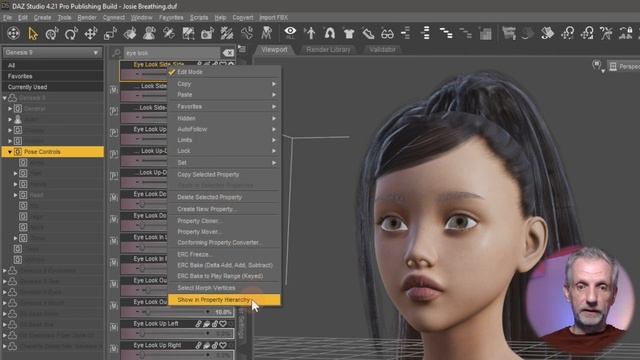This screenshot has height=360, width=640.
Task: Click the hair toolbar icon
Action: point(329,33)
